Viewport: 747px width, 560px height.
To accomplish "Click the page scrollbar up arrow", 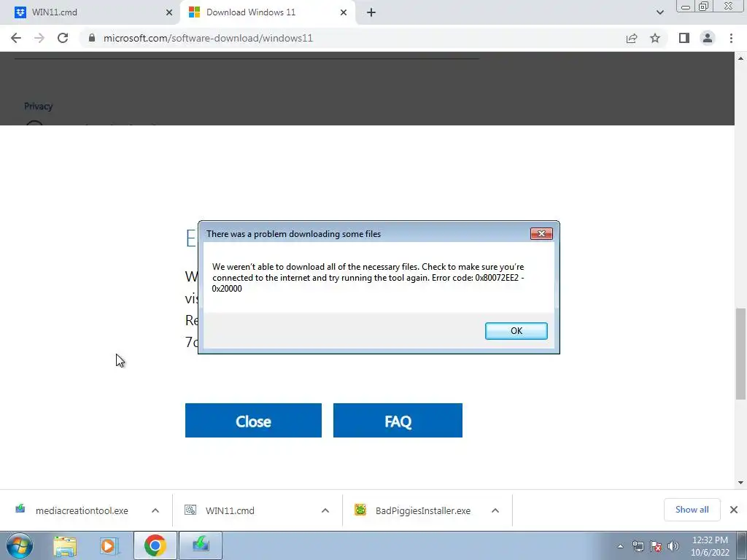I will click(740, 58).
